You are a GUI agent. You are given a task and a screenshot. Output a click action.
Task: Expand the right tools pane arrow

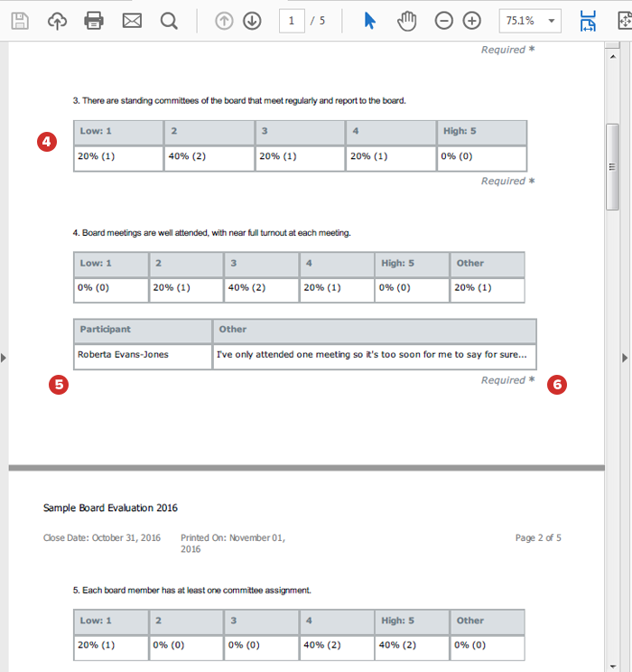(x=624, y=359)
